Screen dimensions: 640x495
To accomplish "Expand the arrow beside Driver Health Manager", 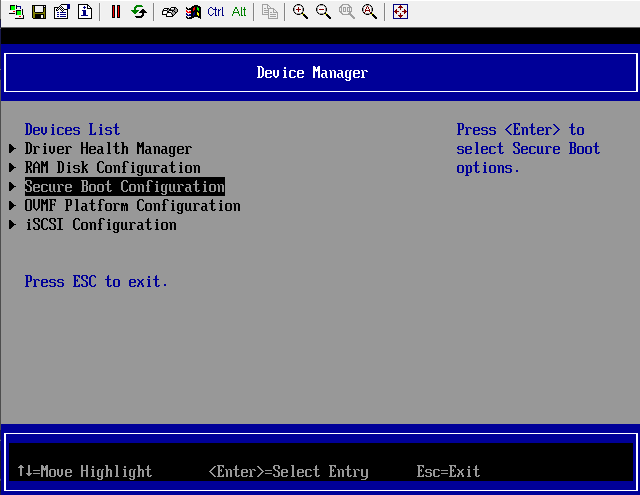I will click(13, 149).
